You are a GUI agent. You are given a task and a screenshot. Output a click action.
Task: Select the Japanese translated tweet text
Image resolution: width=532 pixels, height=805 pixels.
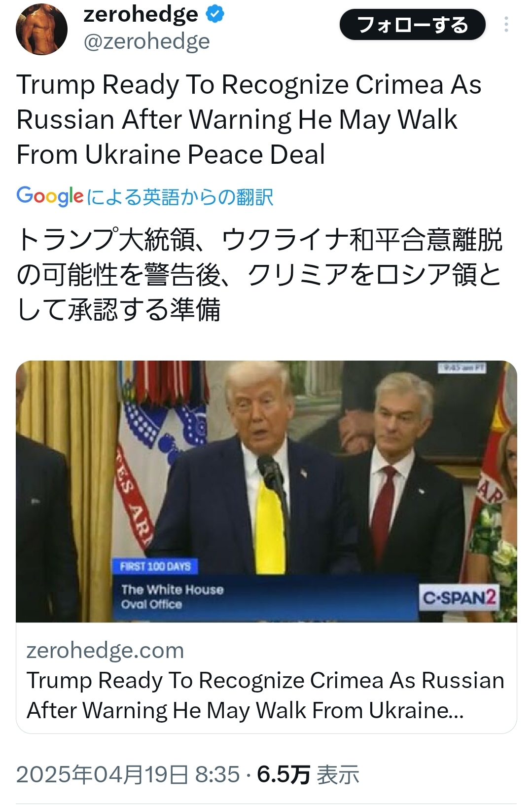coord(259,274)
